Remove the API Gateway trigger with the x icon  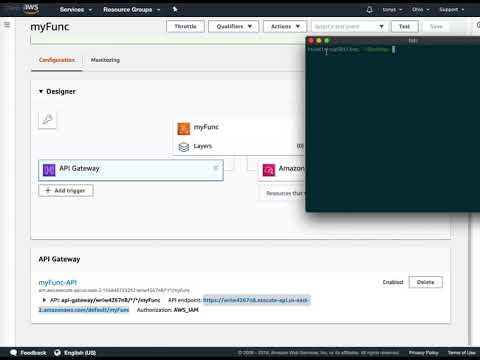pos(216,168)
